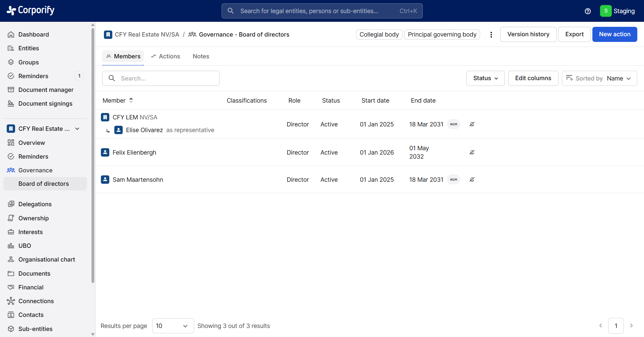Click the sidebar vertical scrollbar
Viewport: 644px width, 337px height.
click(93, 154)
